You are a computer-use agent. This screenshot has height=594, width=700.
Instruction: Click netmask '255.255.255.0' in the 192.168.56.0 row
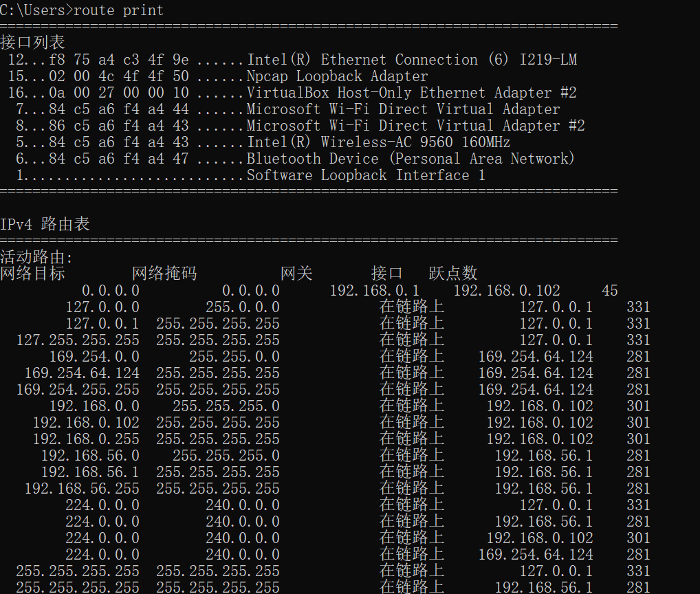(x=226, y=456)
